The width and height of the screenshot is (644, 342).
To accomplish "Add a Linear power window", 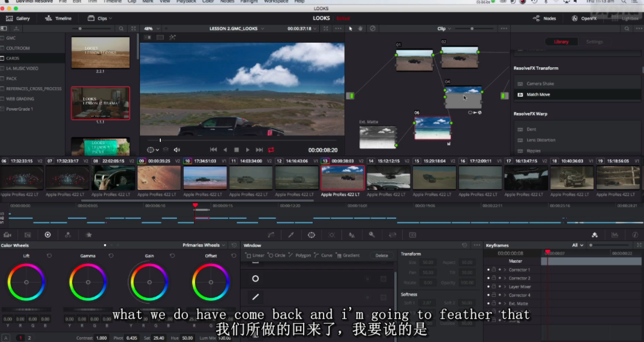I will click(x=255, y=255).
